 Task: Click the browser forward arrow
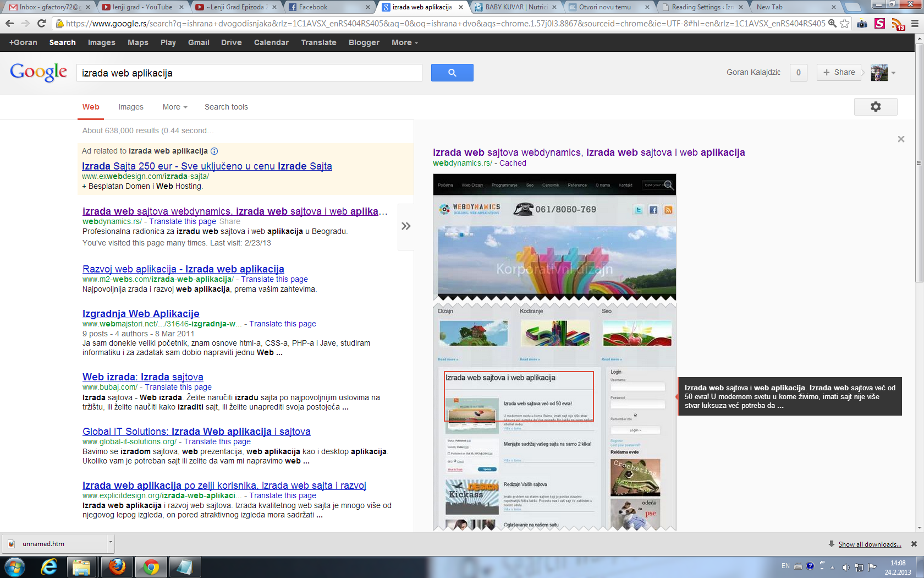25,24
